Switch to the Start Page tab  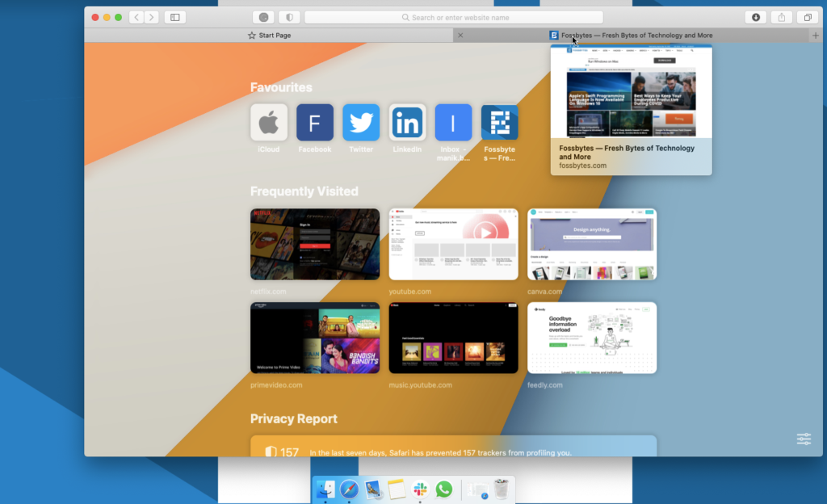pyautogui.click(x=269, y=36)
